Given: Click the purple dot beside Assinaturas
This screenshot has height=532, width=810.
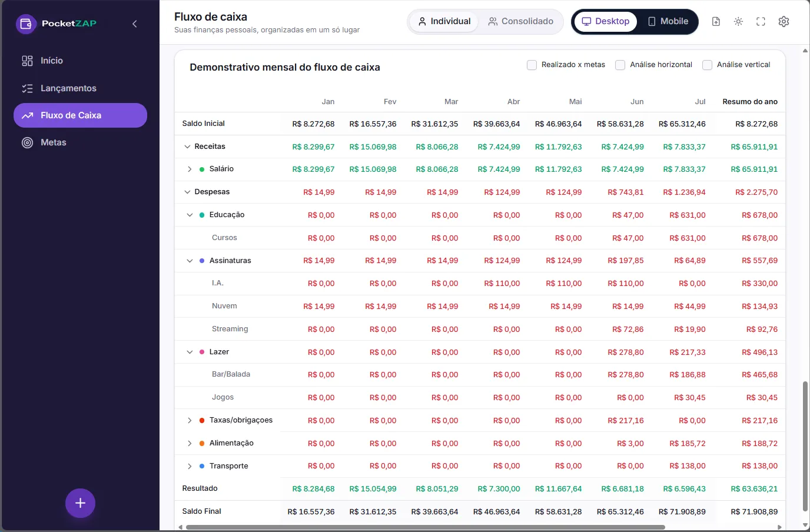Looking at the screenshot, I should 202,261.
